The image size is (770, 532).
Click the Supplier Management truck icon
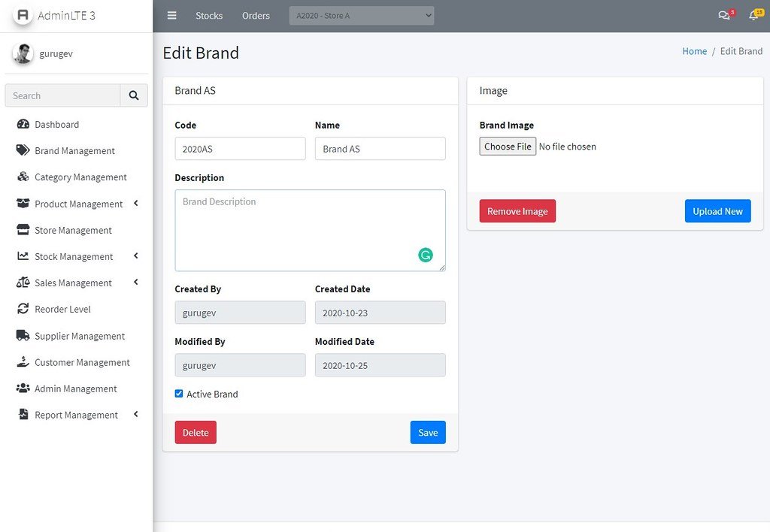coord(23,336)
